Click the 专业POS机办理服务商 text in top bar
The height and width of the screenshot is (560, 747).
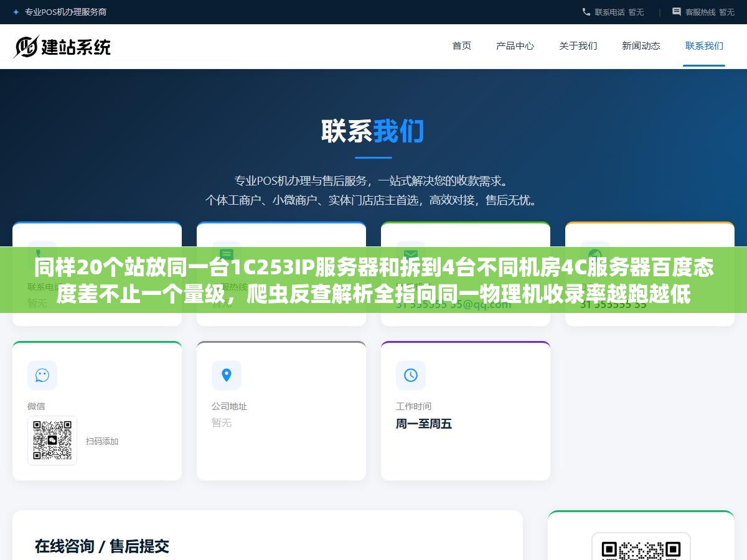(65, 12)
